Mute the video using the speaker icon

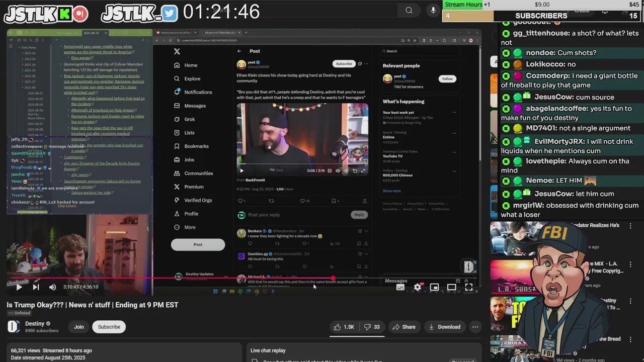point(52,287)
